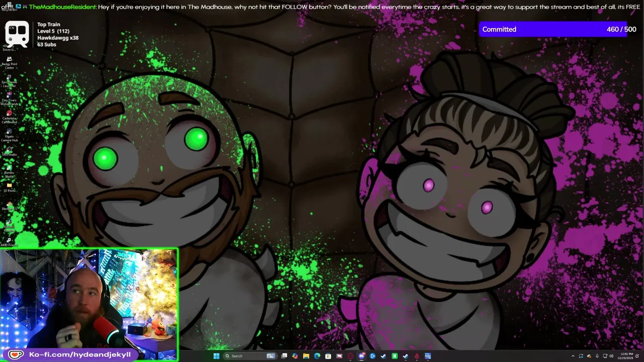Open the first Steam taskbar icon
Image resolution: width=644 pixels, height=362 pixels.
click(383, 356)
